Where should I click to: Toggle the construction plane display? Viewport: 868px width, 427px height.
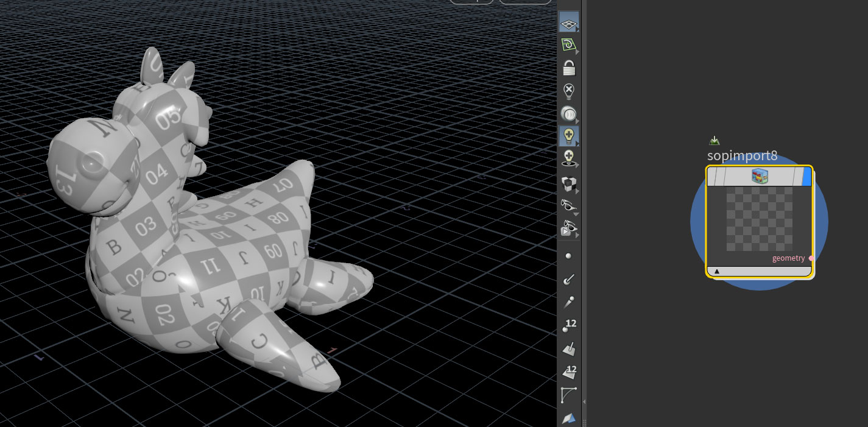(568, 45)
